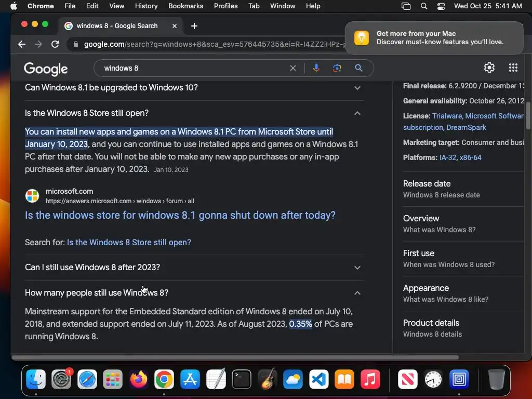The image size is (532, 399).
Task: Click the "Get more from your Mac" notification
Action: coord(434,37)
